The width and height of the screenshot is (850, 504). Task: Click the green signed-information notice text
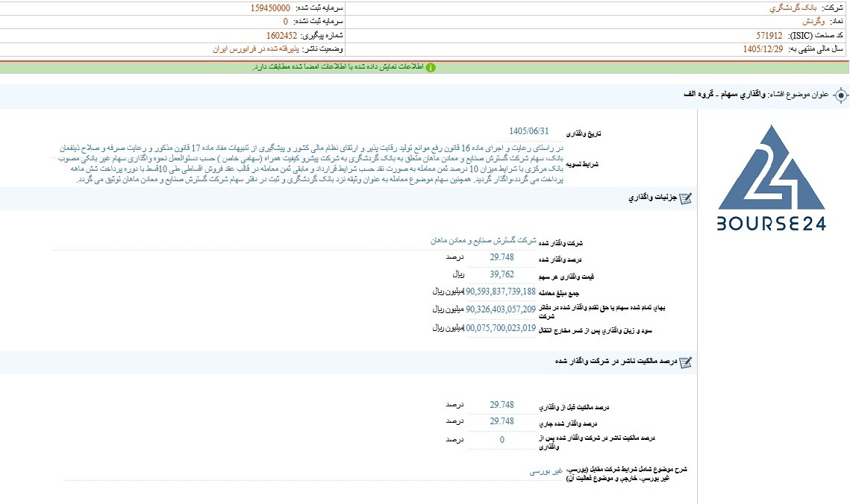[338, 67]
